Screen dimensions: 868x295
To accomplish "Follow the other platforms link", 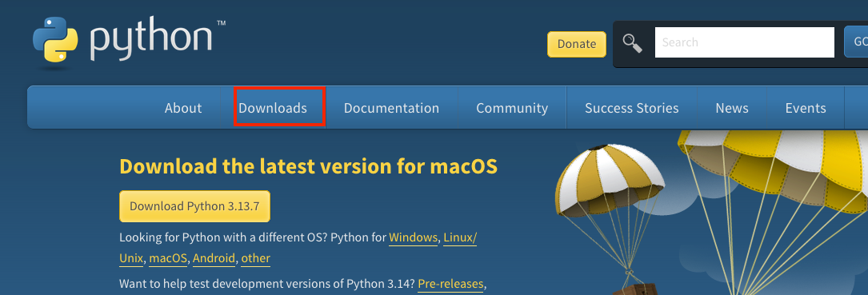I will point(256,258).
